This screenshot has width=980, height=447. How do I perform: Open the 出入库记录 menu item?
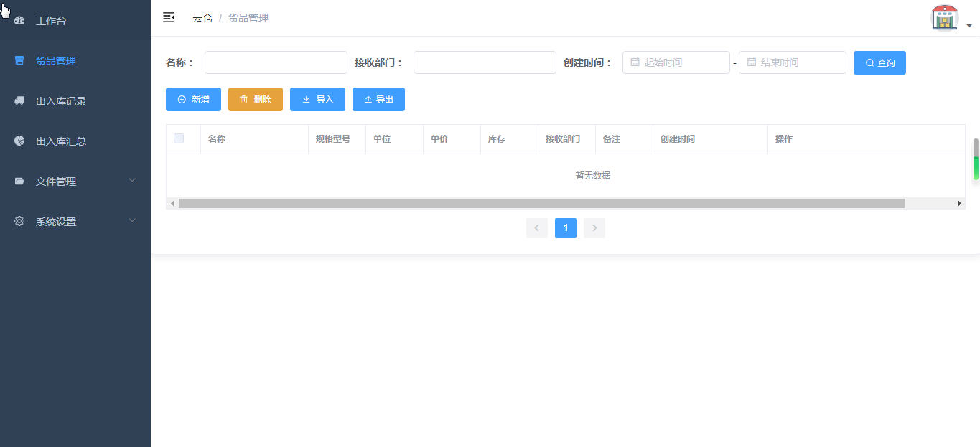pyautogui.click(x=75, y=101)
